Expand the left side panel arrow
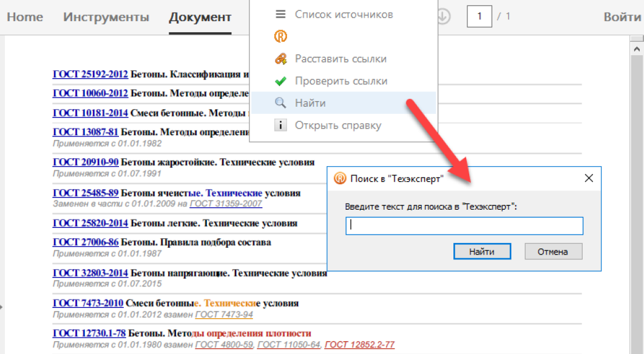The height and width of the screenshot is (354, 644). [x=2, y=307]
